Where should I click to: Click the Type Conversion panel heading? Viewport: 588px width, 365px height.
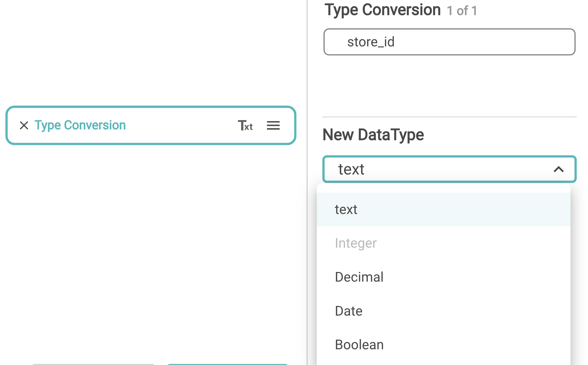(x=382, y=10)
